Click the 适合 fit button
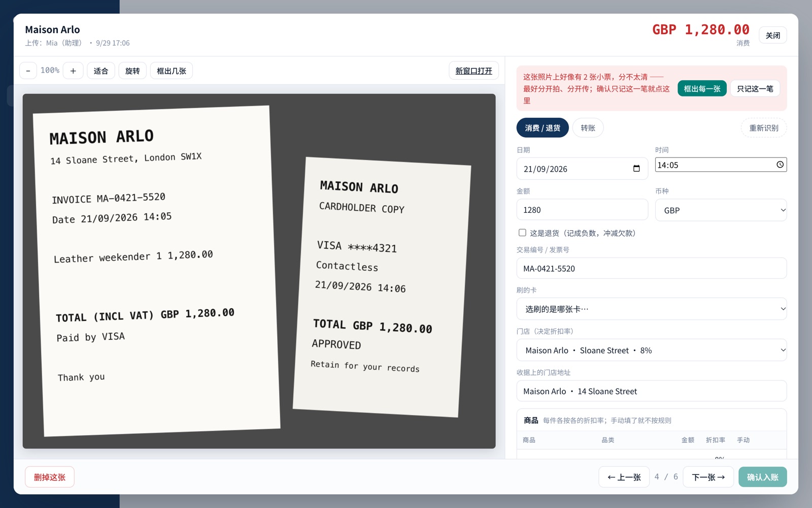 (x=101, y=71)
